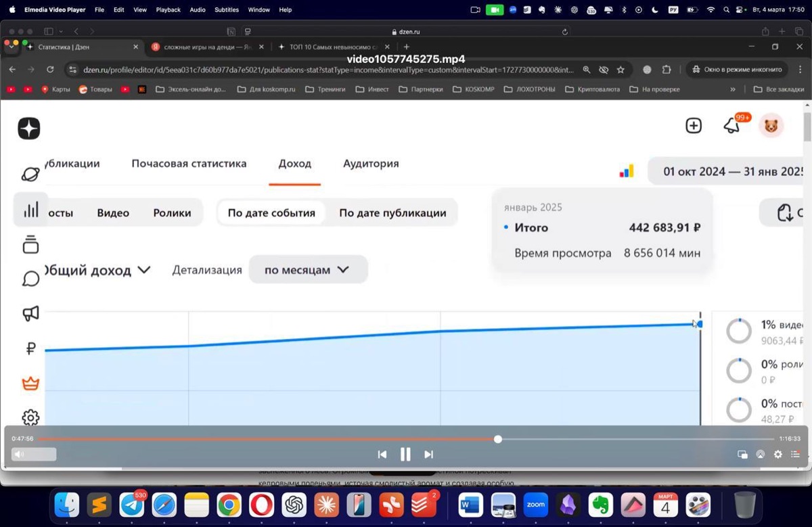Screen dimensions: 812x527
Task: Open 'Криптовалюта' bookmarks folder
Action: point(593,89)
